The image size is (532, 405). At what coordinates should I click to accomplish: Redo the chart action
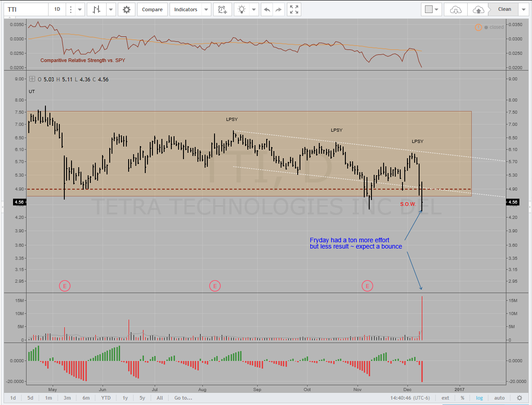point(279,9)
